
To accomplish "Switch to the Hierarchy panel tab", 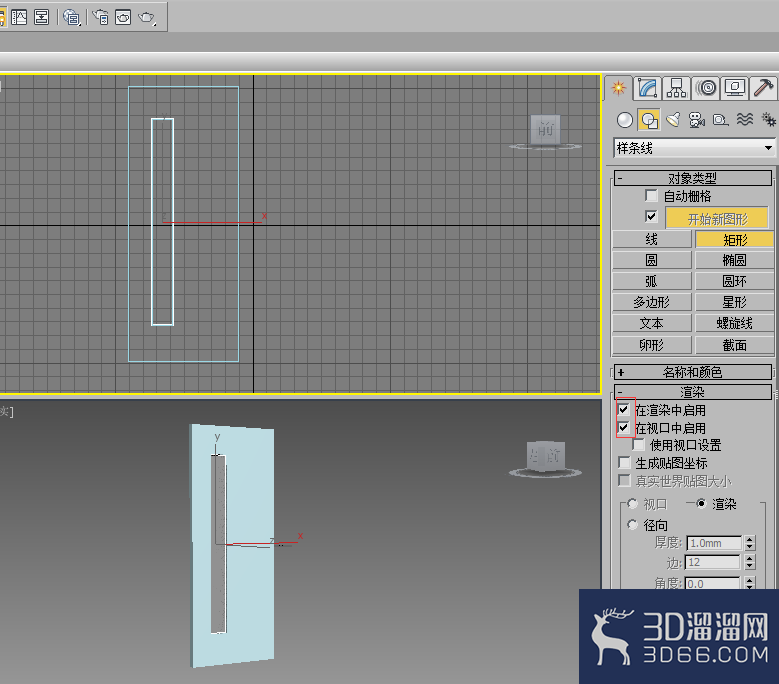I will point(676,88).
